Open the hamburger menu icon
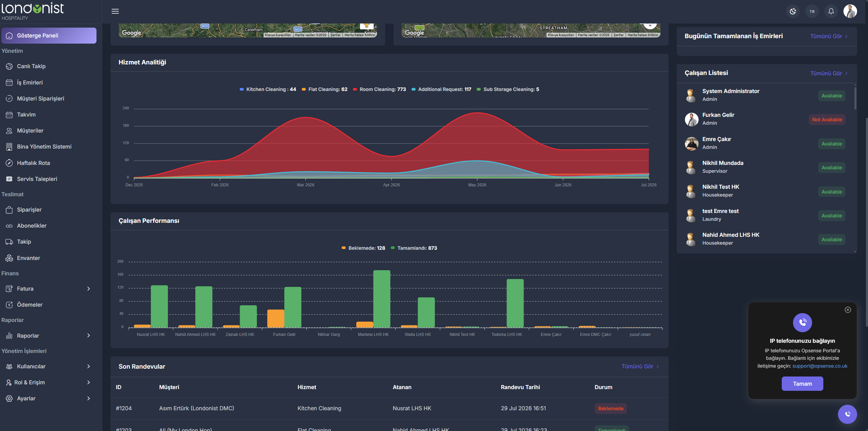This screenshot has height=431, width=868. pyautogui.click(x=115, y=11)
